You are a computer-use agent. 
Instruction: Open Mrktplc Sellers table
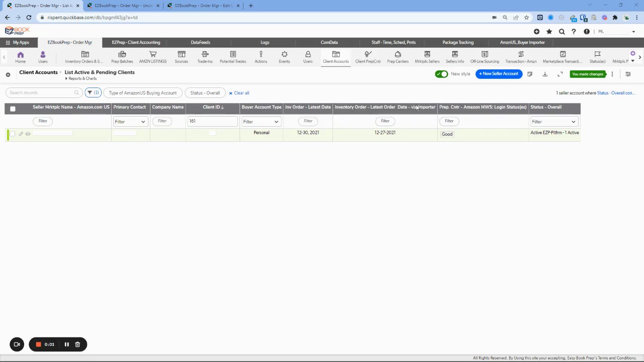coord(427,57)
